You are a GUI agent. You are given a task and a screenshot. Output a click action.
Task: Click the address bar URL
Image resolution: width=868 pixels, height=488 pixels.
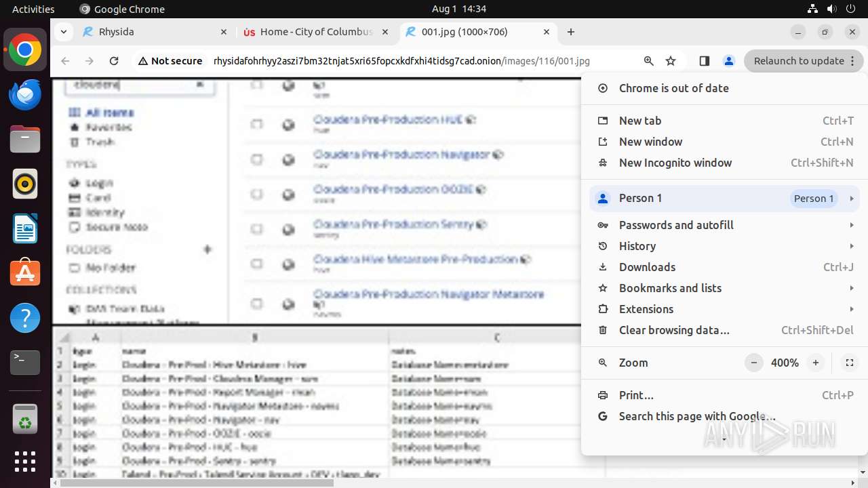[x=401, y=61]
